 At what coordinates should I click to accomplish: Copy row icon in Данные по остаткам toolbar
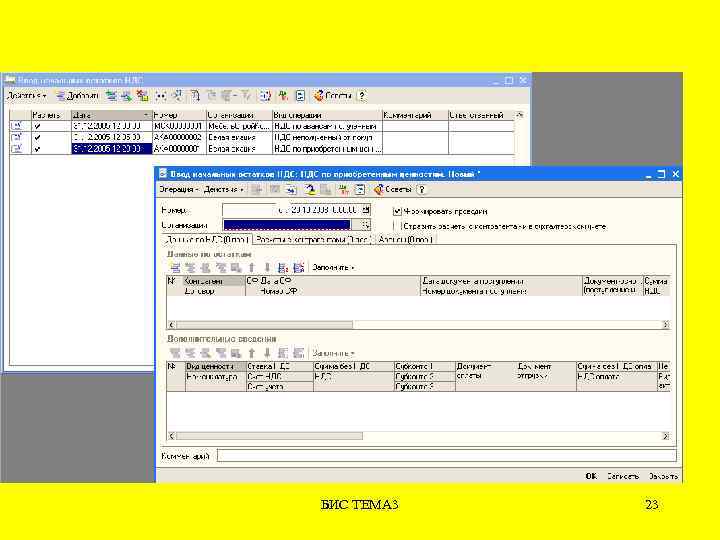(190, 268)
